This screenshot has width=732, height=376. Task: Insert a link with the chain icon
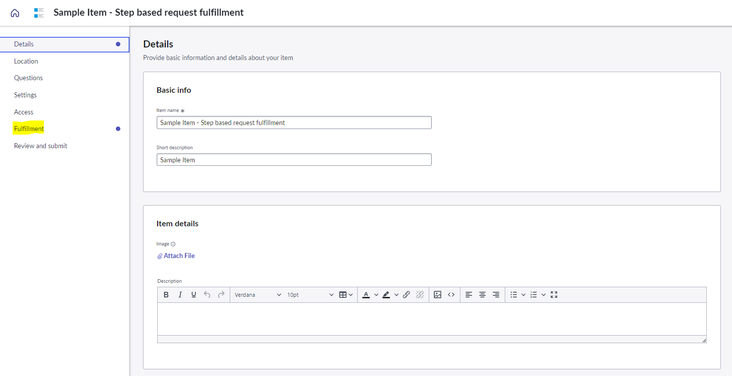click(x=406, y=295)
